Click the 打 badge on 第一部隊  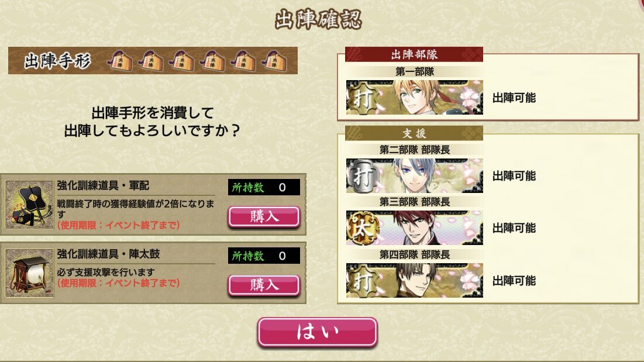click(362, 98)
